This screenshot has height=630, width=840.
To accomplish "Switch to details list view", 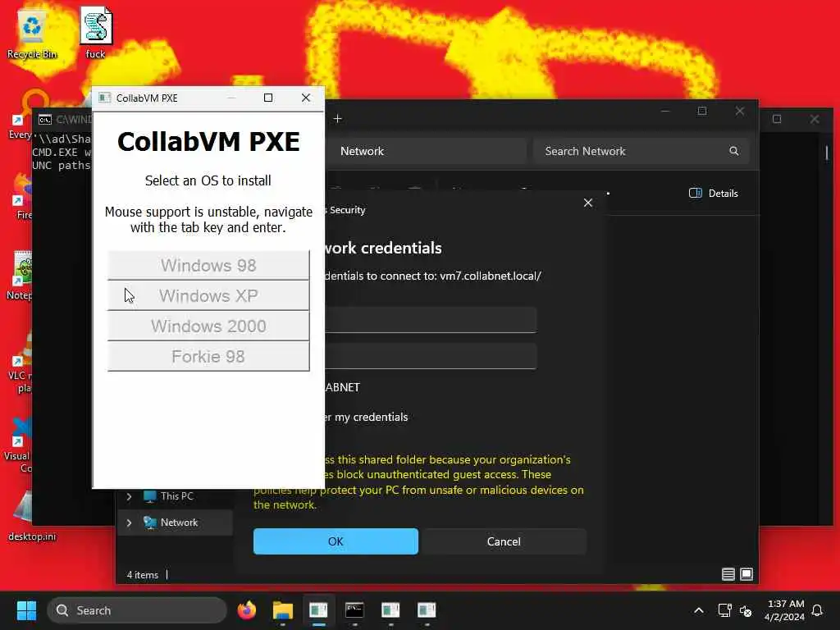I will tap(728, 574).
